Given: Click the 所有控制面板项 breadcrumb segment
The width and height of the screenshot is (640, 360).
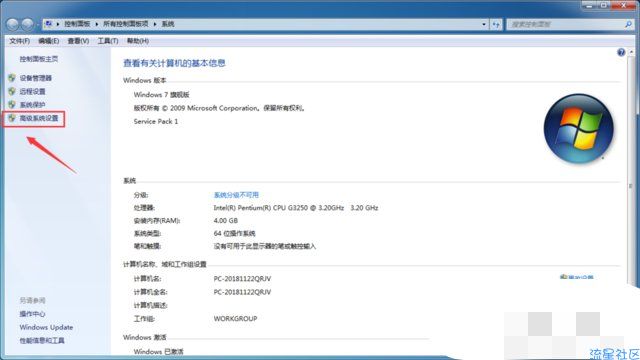Looking at the screenshot, I should [x=126, y=24].
